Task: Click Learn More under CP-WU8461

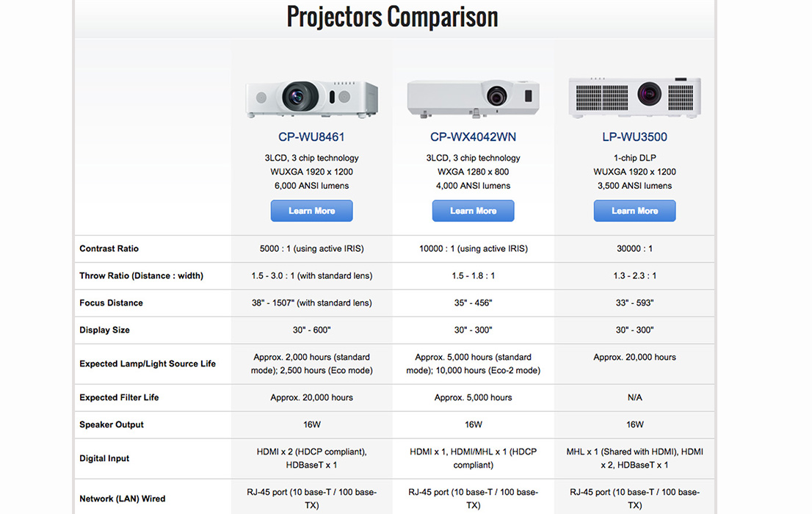Action: (312, 211)
